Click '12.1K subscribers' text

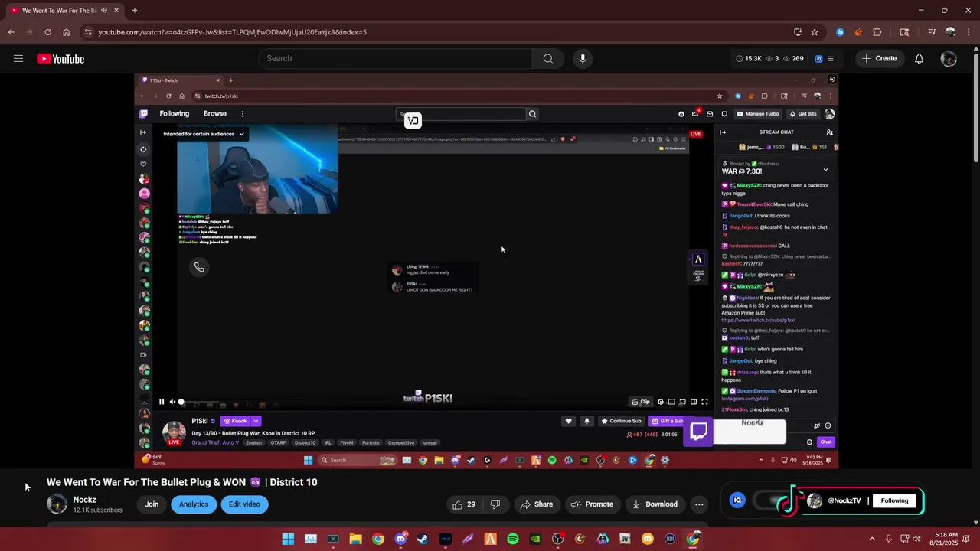tap(97, 510)
